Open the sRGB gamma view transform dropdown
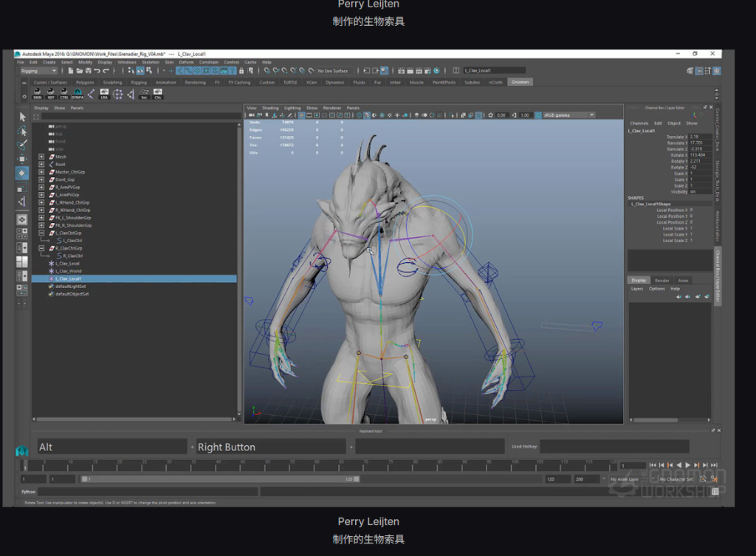Image resolution: width=756 pixels, height=556 pixels. pos(568,115)
